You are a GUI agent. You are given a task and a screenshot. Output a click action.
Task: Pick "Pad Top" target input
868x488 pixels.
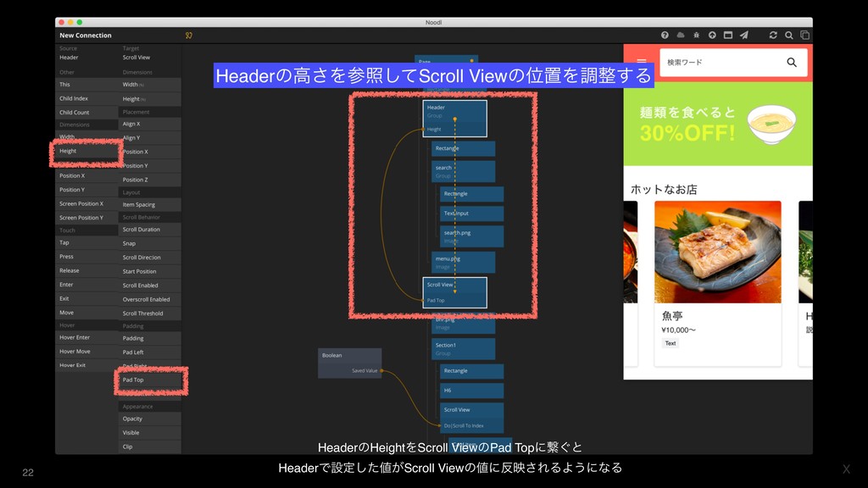tap(149, 380)
